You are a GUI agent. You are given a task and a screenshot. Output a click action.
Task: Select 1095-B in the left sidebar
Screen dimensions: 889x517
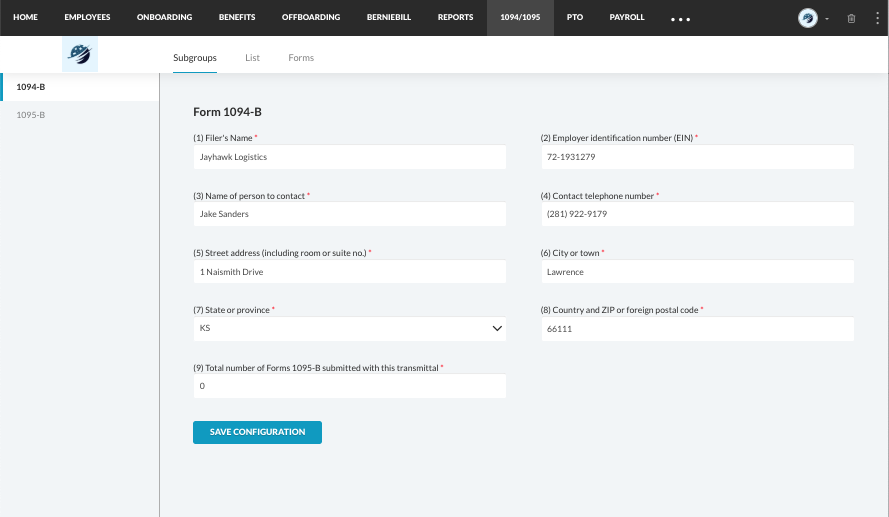click(x=31, y=115)
